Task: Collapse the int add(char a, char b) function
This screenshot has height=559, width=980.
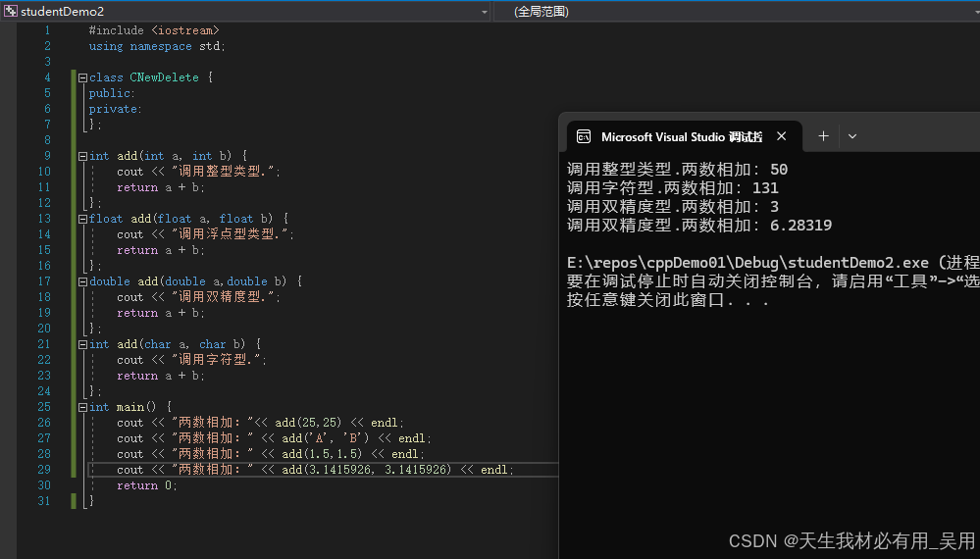Action: click(82, 345)
